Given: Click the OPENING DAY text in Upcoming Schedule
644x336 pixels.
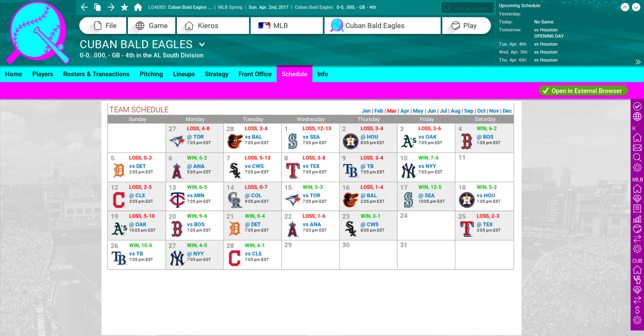Looking at the screenshot, I should tap(549, 36).
